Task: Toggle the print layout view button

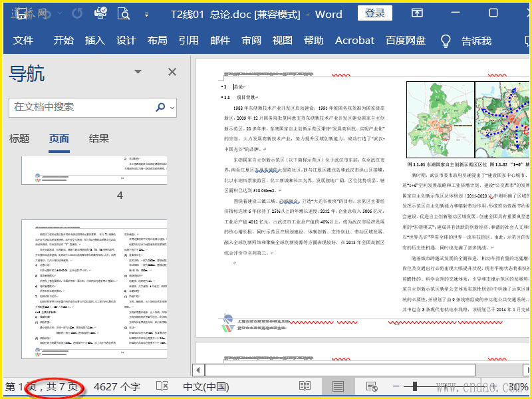Action: coord(338,386)
